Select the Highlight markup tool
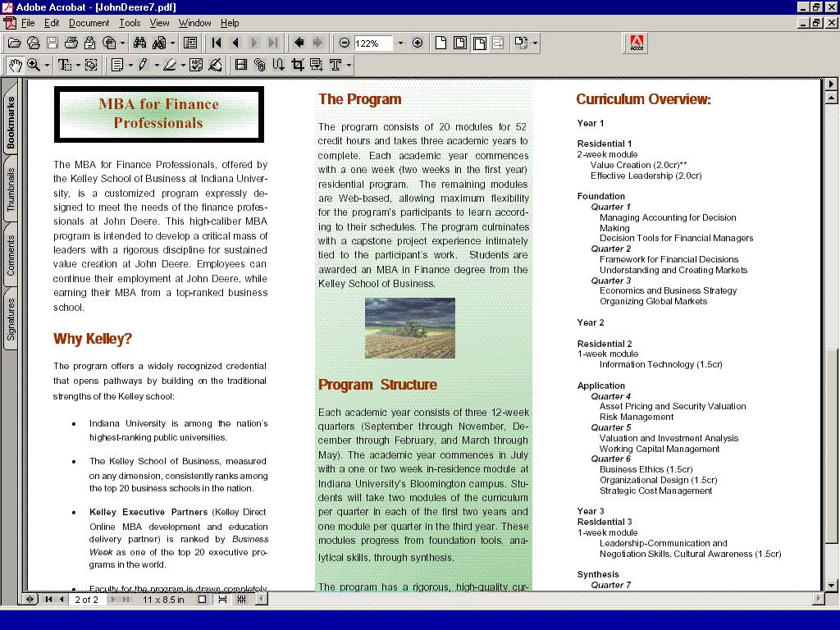Image resolution: width=840 pixels, height=630 pixels. tap(170, 66)
